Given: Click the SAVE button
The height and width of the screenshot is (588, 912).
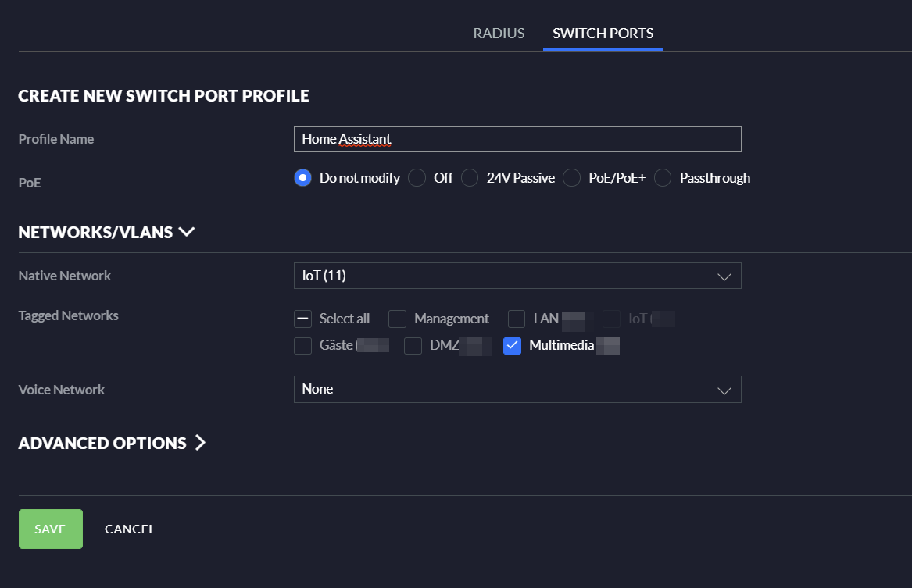Looking at the screenshot, I should [50, 529].
